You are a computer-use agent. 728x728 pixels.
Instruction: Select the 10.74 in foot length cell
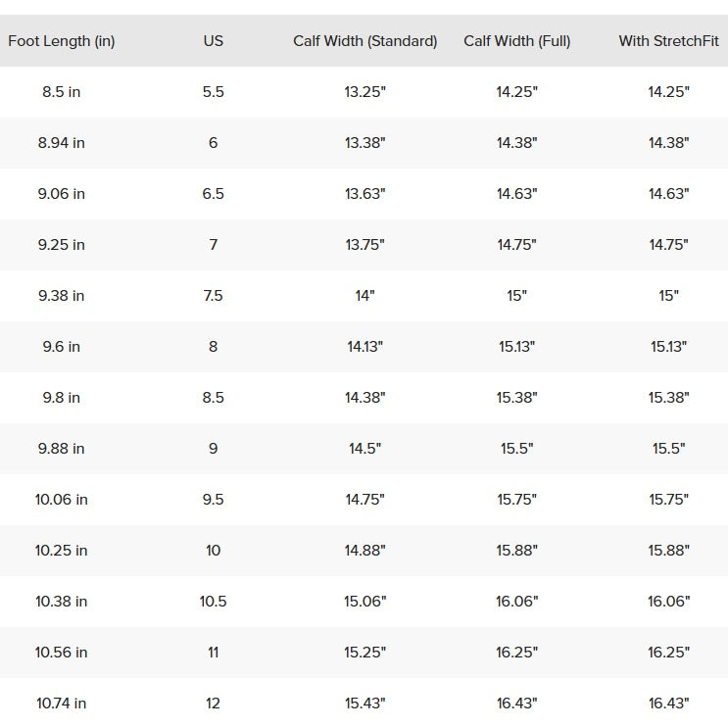pos(61,704)
